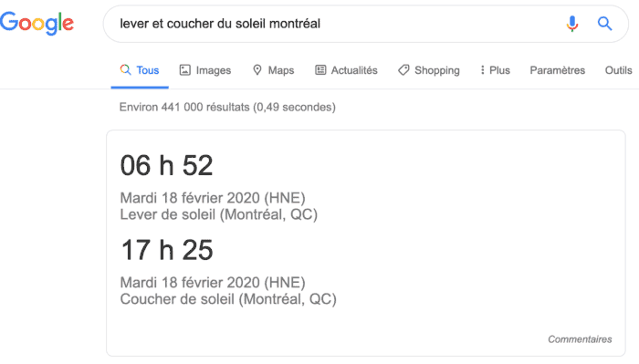Open the Outils search tools

(619, 70)
